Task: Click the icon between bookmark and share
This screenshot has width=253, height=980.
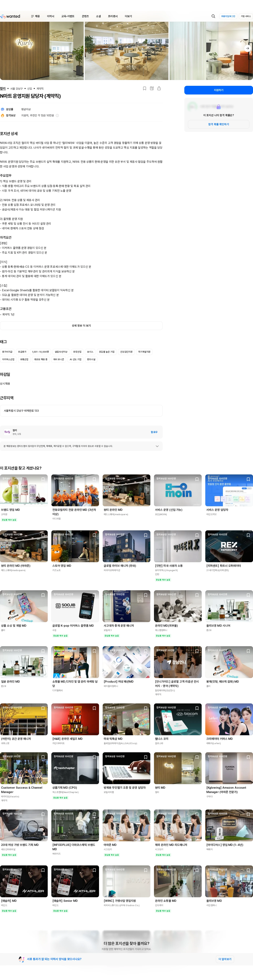Action: coord(152,88)
